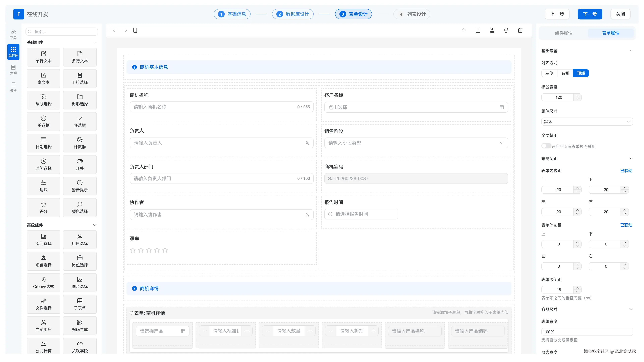Open the 模板 template sidebar panel
Viewport: 644px width, 362px height.
(13, 87)
